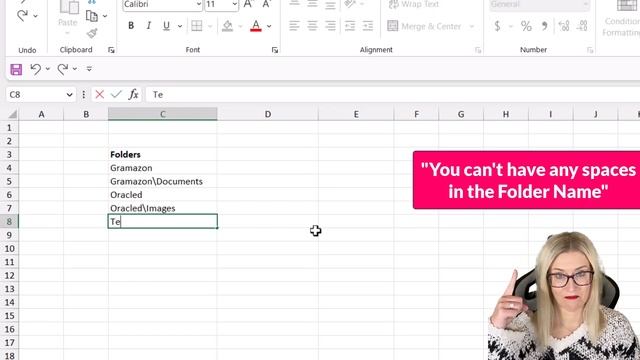
Task: Open Name Box dropdown arrow
Action: (x=69, y=95)
